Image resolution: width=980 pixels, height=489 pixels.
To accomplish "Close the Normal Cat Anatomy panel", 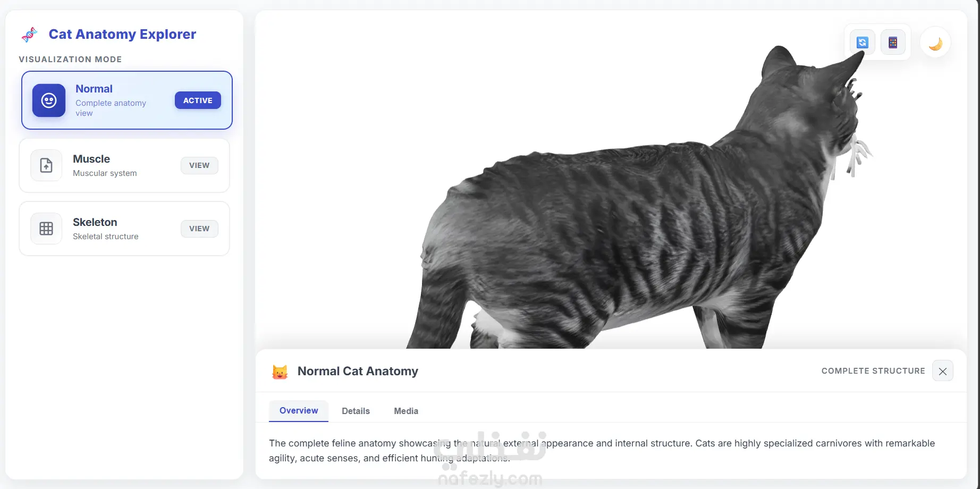I will [x=943, y=371].
